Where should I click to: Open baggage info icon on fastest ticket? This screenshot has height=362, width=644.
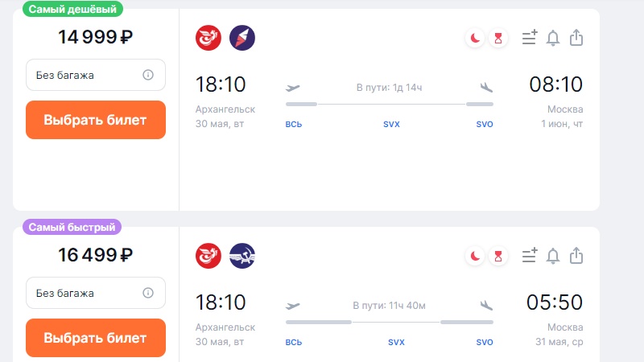[x=148, y=293]
